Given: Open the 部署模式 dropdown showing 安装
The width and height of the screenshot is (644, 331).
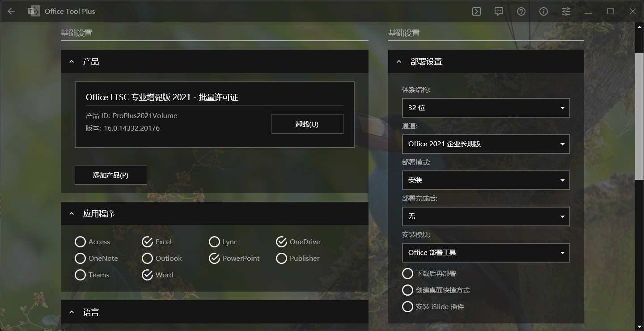Looking at the screenshot, I should [486, 180].
